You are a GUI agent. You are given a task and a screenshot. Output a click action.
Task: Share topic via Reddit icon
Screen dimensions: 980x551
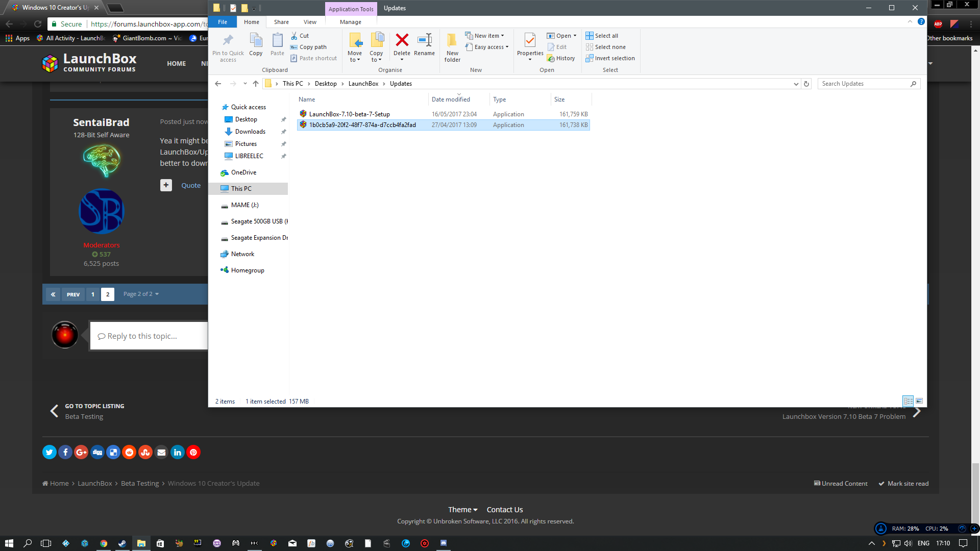point(129,452)
